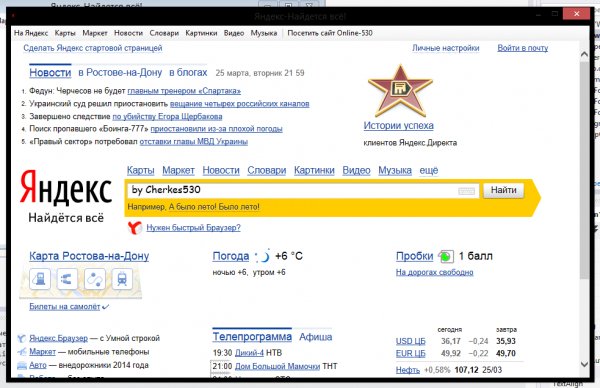
Task: Click example query А было лето! Было лето!
Action: (214, 207)
